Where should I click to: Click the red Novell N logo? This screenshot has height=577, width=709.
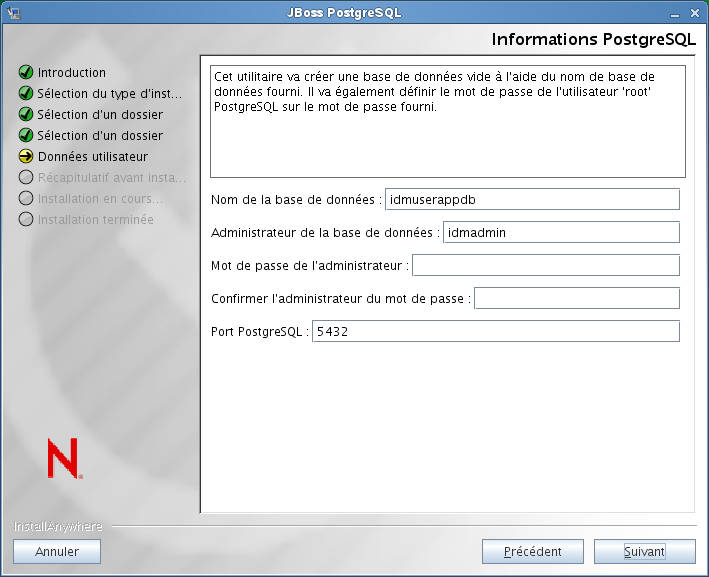pos(65,458)
